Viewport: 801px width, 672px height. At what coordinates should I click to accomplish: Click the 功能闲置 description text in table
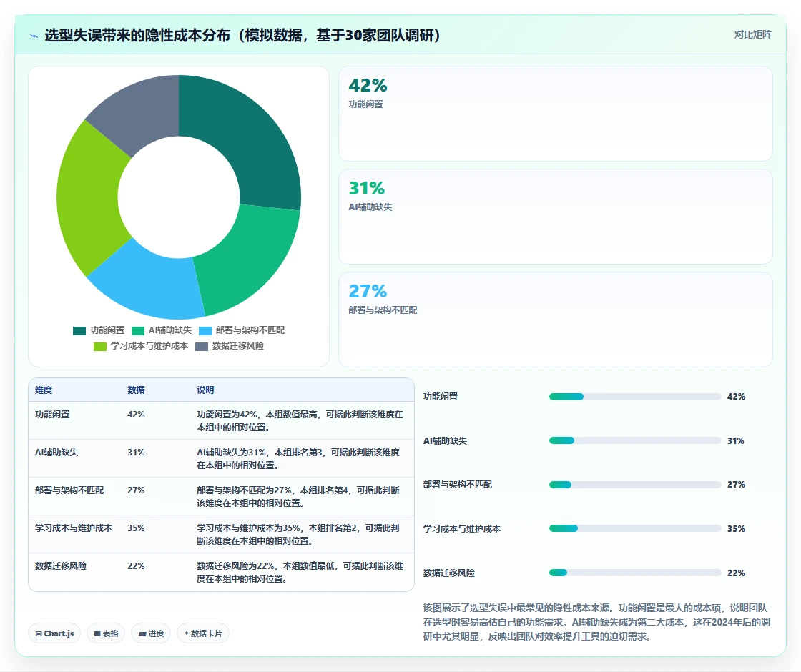point(300,421)
